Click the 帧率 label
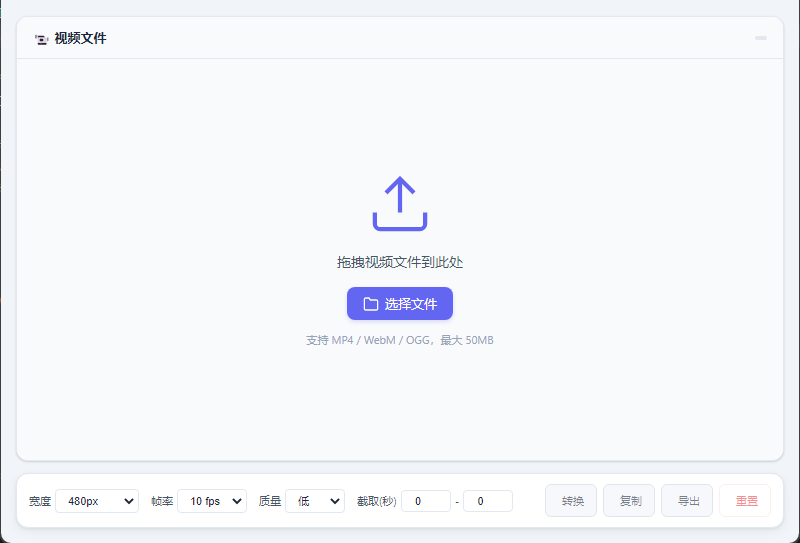 (x=162, y=501)
